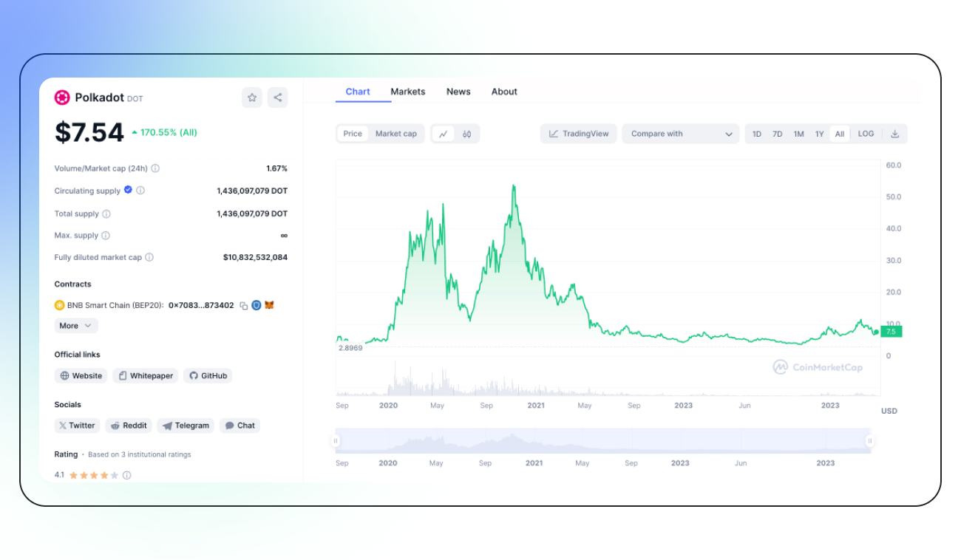This screenshot has height=560, width=961.
Task: Switch to line chart view
Action: point(444,134)
